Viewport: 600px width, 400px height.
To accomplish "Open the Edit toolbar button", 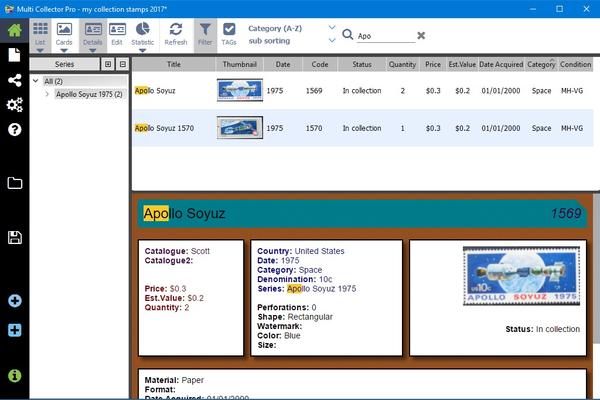I will pyautogui.click(x=117, y=34).
